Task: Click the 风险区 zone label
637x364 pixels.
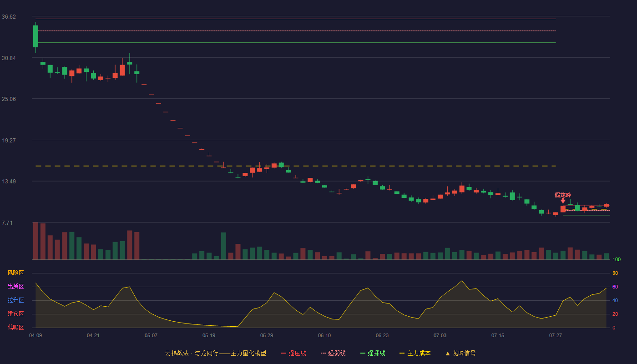Action: [x=15, y=273]
